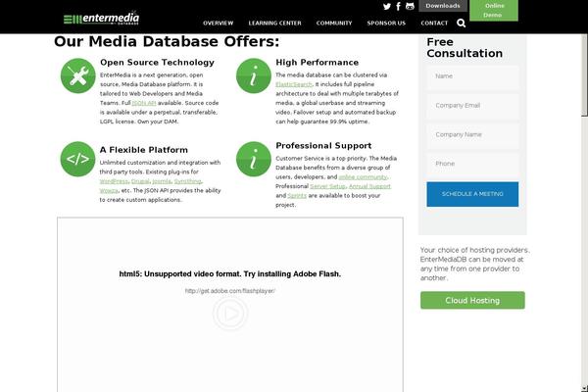The height and width of the screenshot is (392, 588).
Task: Follow the online community link
Action: coord(363,177)
